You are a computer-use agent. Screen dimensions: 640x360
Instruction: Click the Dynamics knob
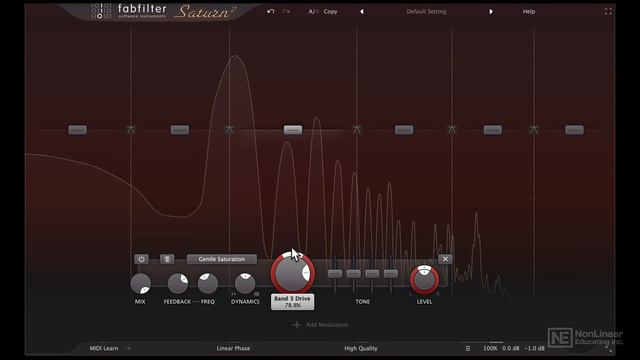(245, 284)
